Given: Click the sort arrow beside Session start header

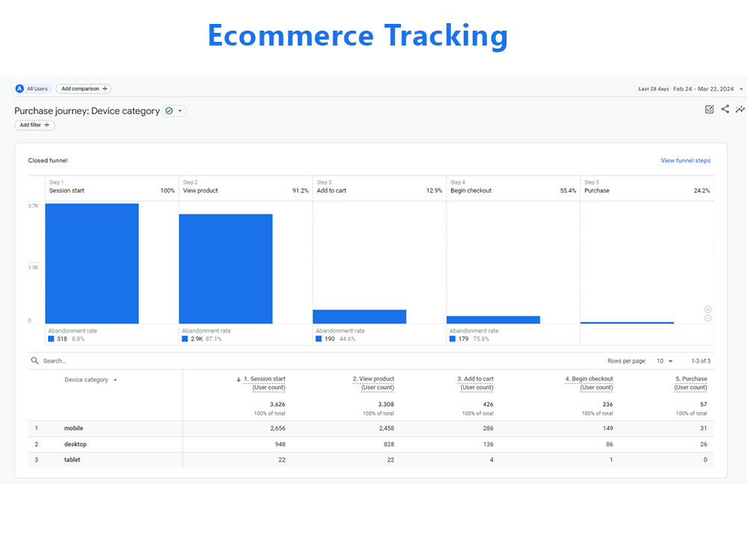Looking at the screenshot, I should (x=239, y=379).
